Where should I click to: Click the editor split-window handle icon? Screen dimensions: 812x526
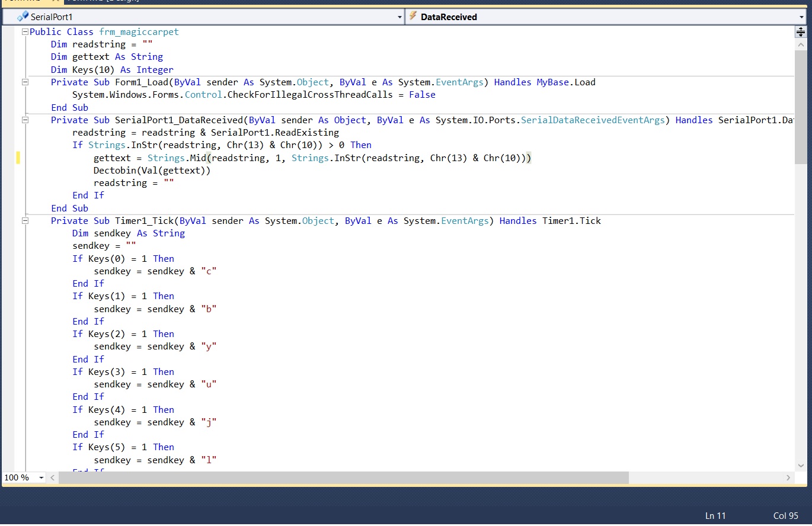pos(801,32)
